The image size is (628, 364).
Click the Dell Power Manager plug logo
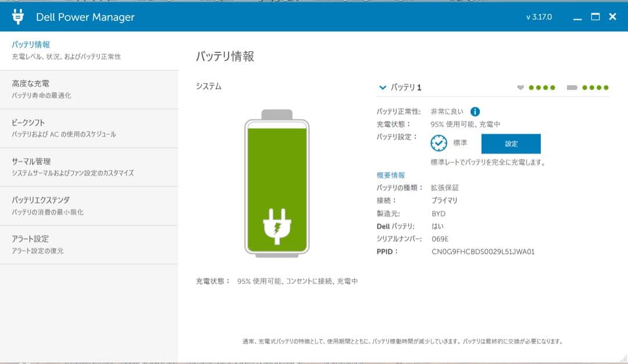[18, 17]
